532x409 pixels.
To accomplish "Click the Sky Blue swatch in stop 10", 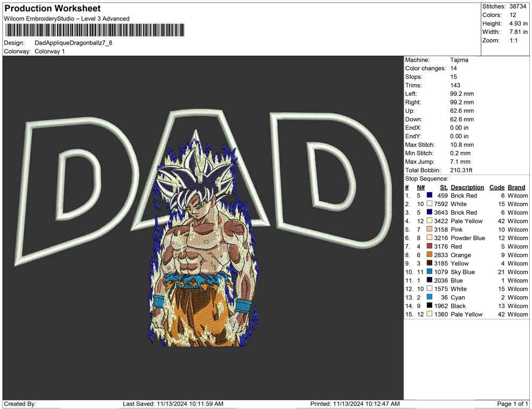I will 429,272.
